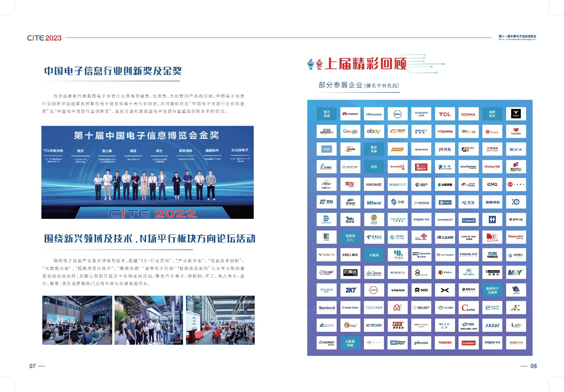Click the 基础电子元器件 category tile
The height and width of the screenshot is (392, 564).
click(492, 290)
